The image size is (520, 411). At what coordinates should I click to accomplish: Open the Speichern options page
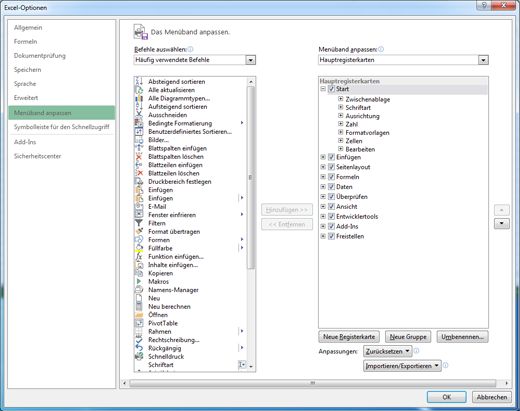(x=27, y=70)
